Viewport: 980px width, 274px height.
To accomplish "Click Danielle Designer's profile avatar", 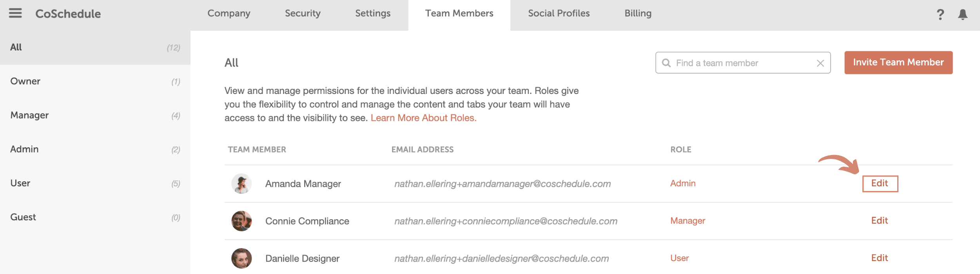I will click(241, 258).
